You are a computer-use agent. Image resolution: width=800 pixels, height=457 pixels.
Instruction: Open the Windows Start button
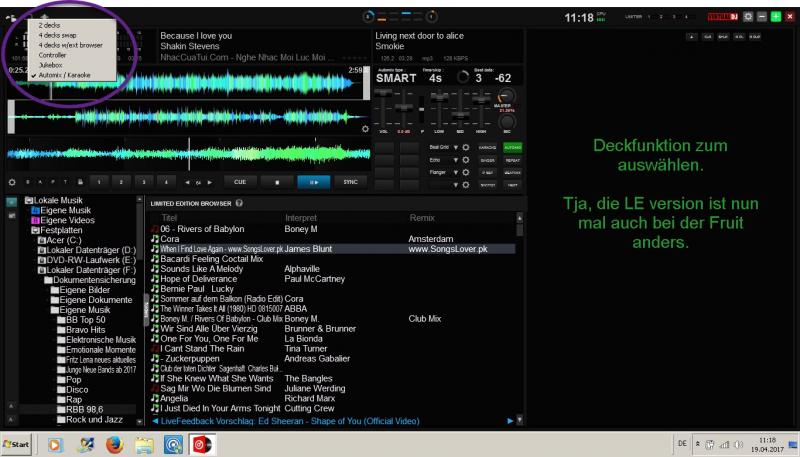[16, 444]
